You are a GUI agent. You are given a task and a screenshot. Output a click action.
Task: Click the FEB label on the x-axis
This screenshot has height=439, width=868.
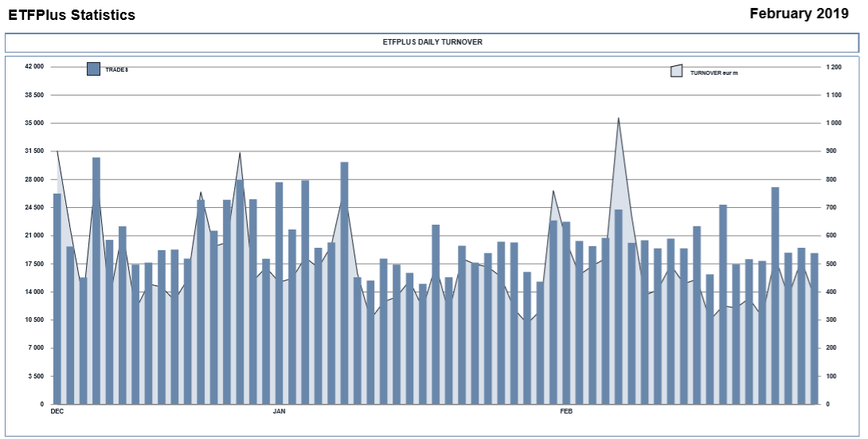(x=566, y=411)
